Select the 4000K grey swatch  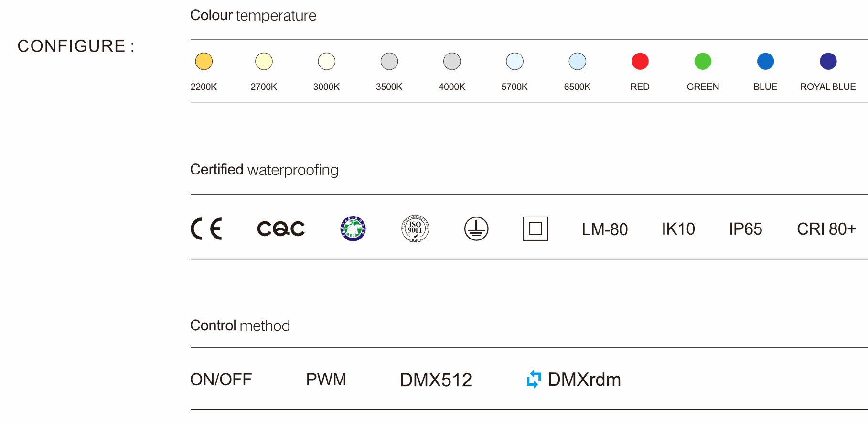(x=452, y=61)
